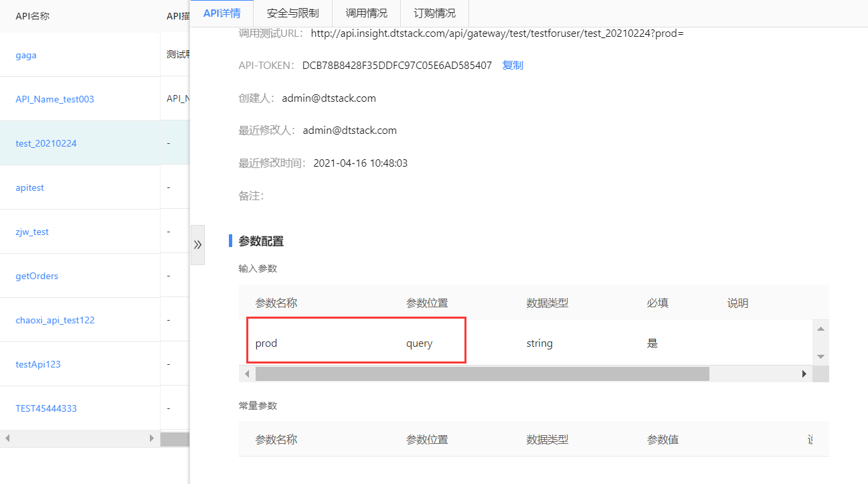Click the TEST45444333 API link
868x484 pixels.
click(x=46, y=409)
